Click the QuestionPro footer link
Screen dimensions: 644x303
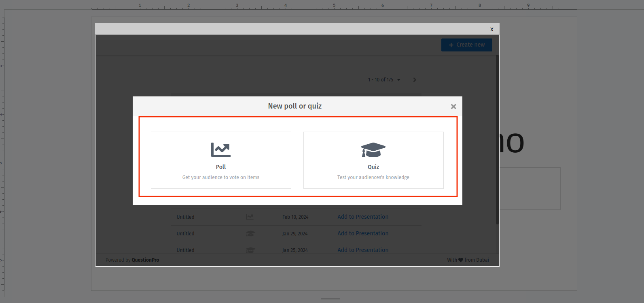coord(145,260)
